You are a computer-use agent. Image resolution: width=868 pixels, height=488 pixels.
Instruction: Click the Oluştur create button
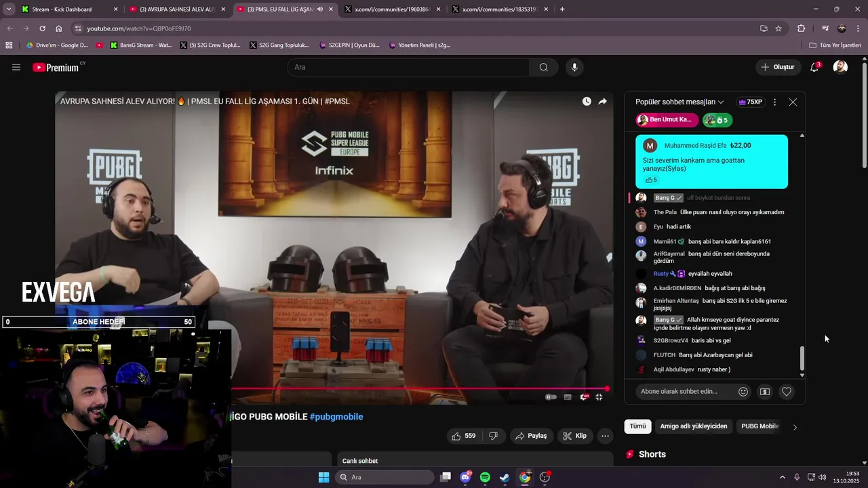(777, 67)
